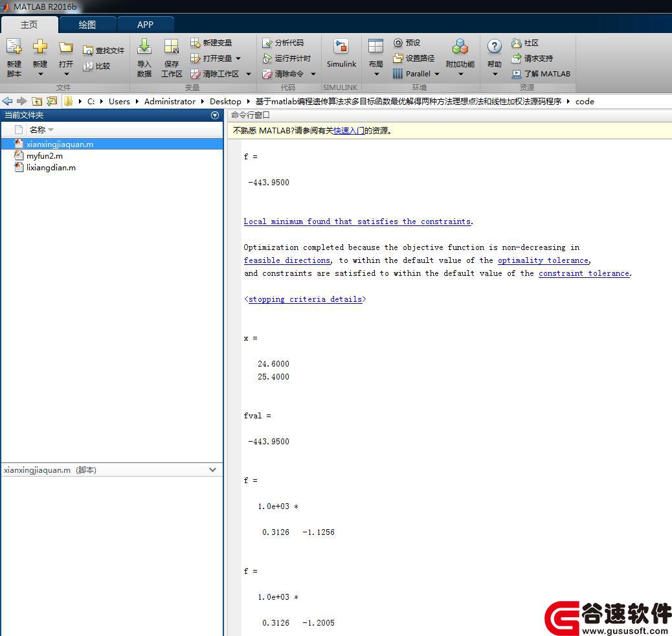Click Set Path (设置路径) icon
Image resolution: width=672 pixels, height=636 pixels.
point(398,58)
